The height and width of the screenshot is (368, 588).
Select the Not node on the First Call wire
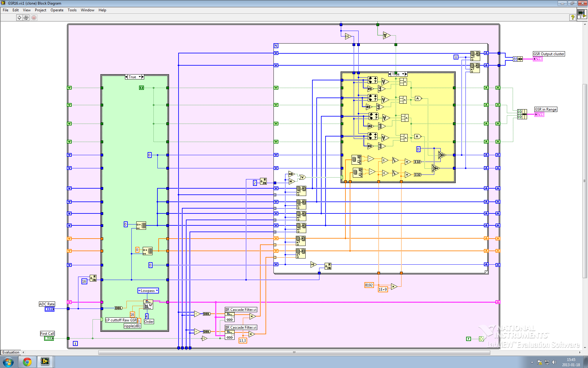click(x=204, y=338)
